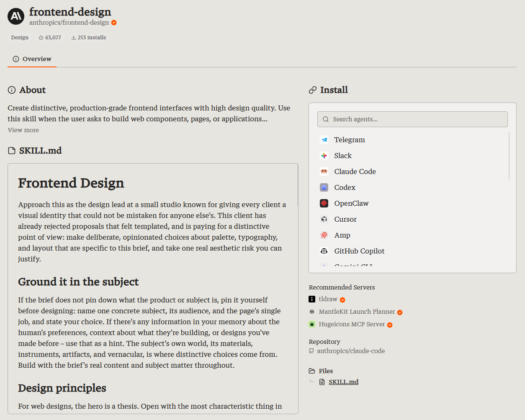Click the tldraw server icon
This screenshot has width=525, height=420.
[x=312, y=299]
